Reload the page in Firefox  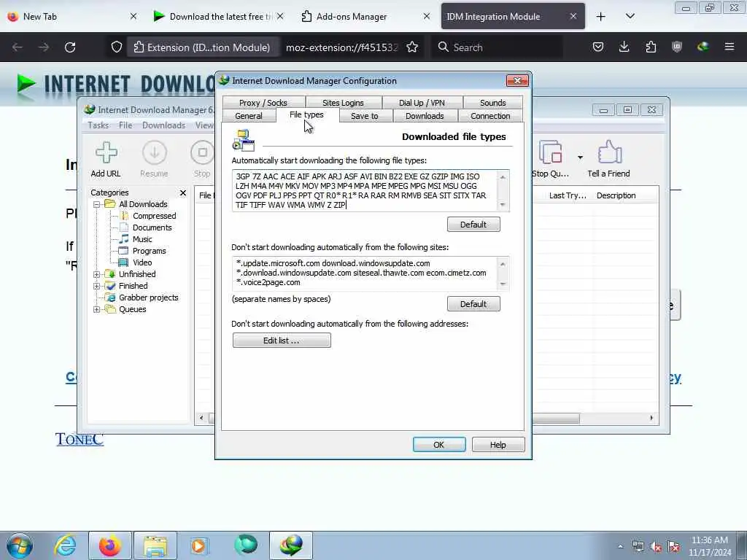pyautogui.click(x=70, y=47)
